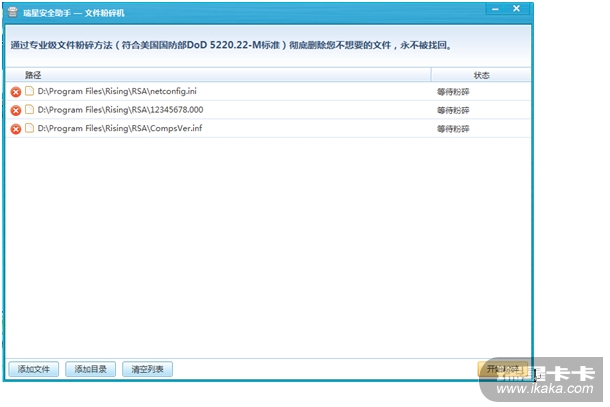Start shredding with the 开始粉碎 button

point(503,369)
